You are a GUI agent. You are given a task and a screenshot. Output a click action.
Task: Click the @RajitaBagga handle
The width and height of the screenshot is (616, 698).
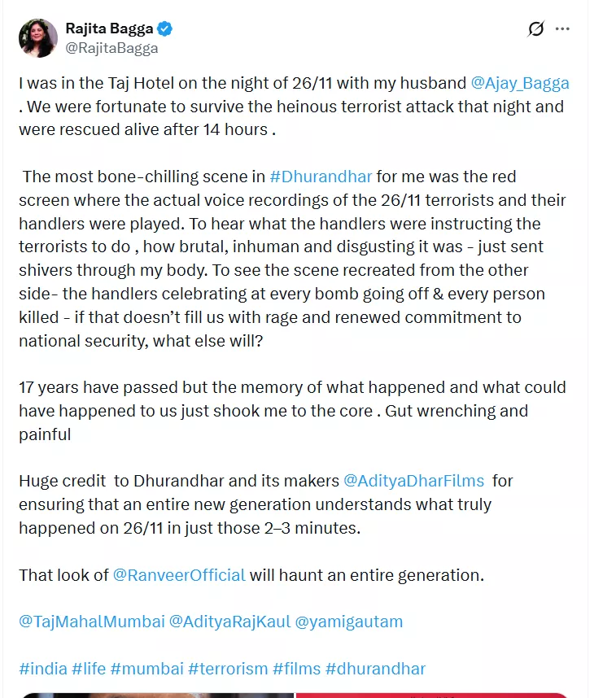pos(111,48)
